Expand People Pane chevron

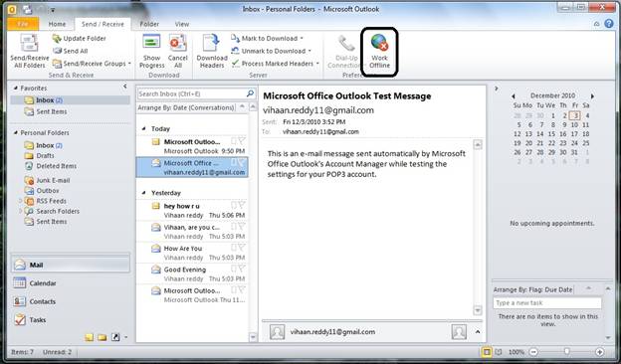point(478,332)
